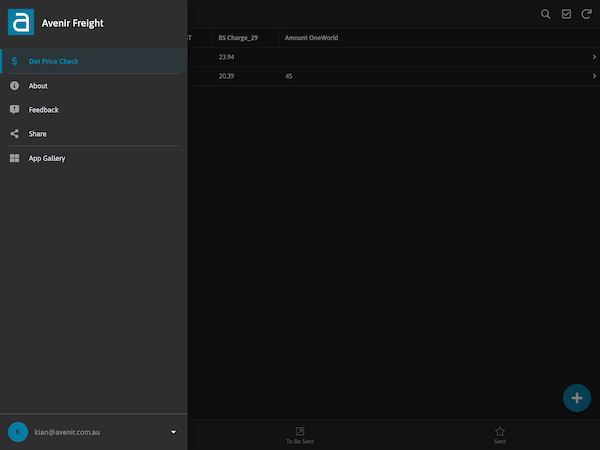Switch to the Sent tab
The width and height of the screenshot is (600, 450).
click(x=500, y=435)
